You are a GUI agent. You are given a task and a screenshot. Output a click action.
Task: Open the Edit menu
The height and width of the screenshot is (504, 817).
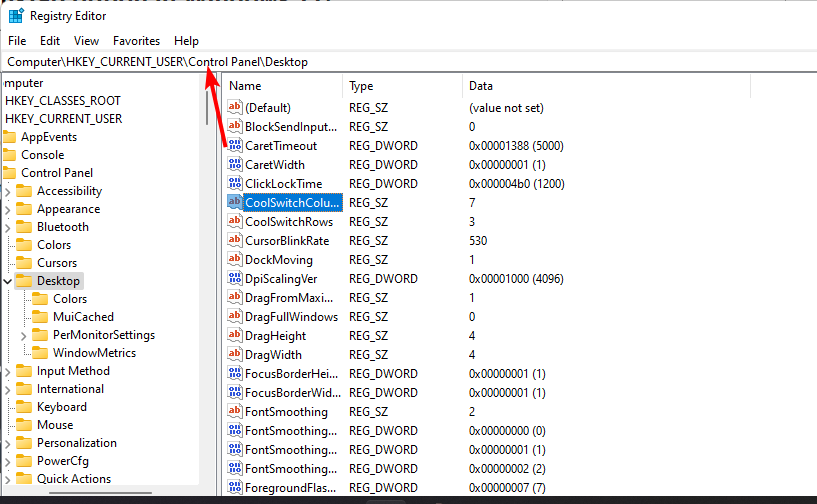tap(50, 41)
